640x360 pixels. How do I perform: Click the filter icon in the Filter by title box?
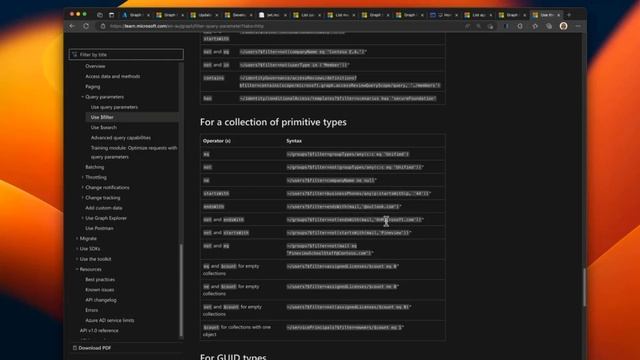tap(75, 54)
